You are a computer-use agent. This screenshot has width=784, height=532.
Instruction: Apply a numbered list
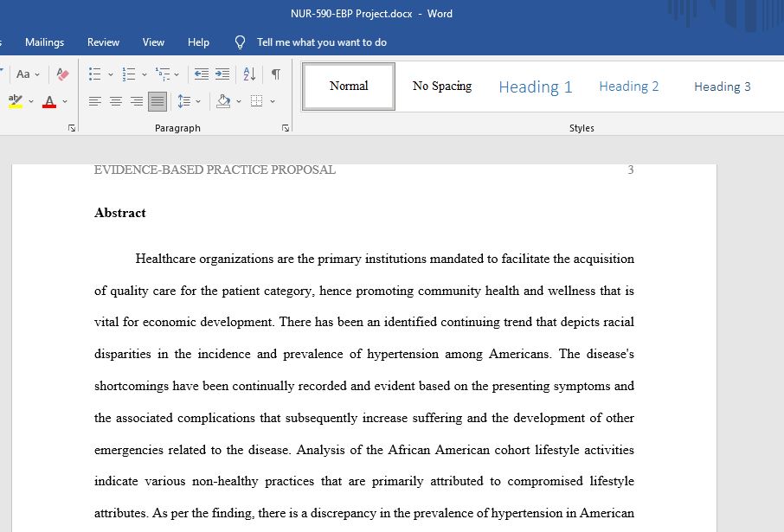(x=128, y=74)
